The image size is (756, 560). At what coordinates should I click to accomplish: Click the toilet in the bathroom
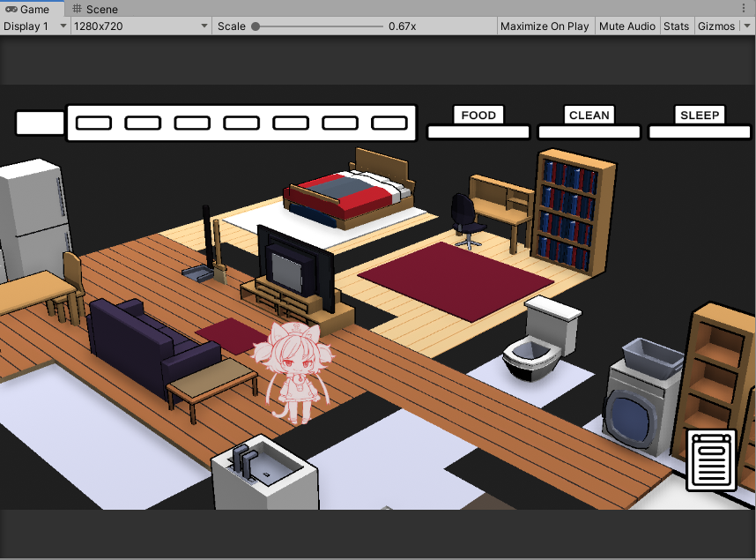[541, 339]
